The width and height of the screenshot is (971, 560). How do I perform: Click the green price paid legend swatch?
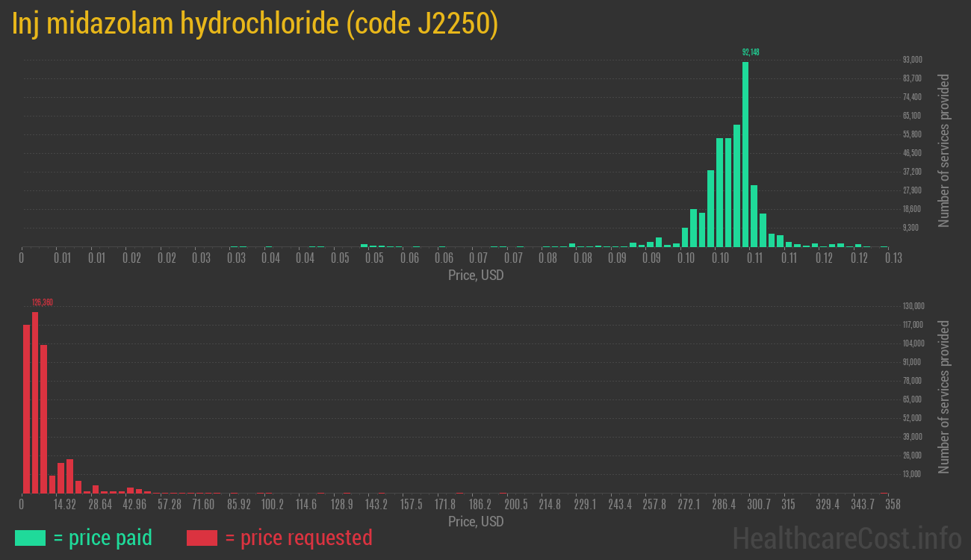pyautogui.click(x=30, y=538)
